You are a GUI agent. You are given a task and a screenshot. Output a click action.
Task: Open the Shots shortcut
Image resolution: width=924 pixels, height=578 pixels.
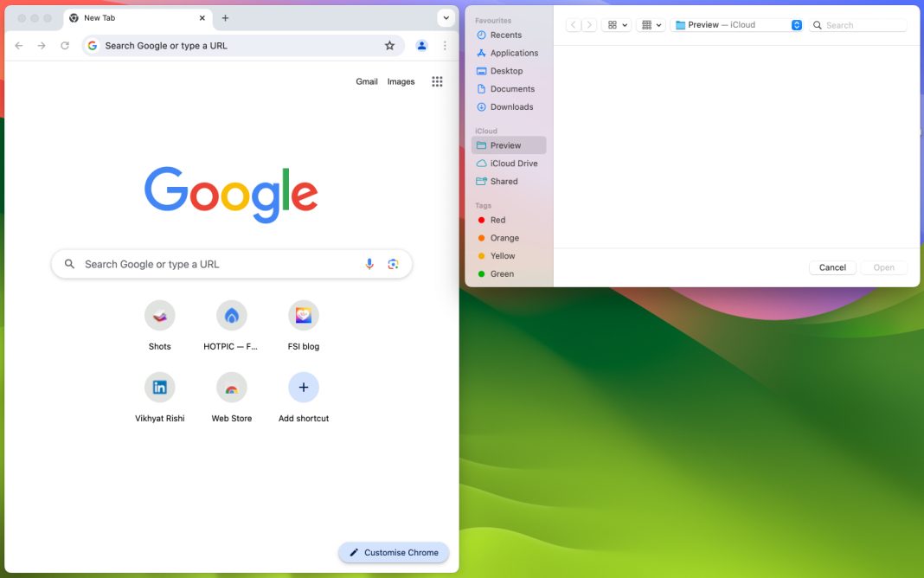point(159,315)
